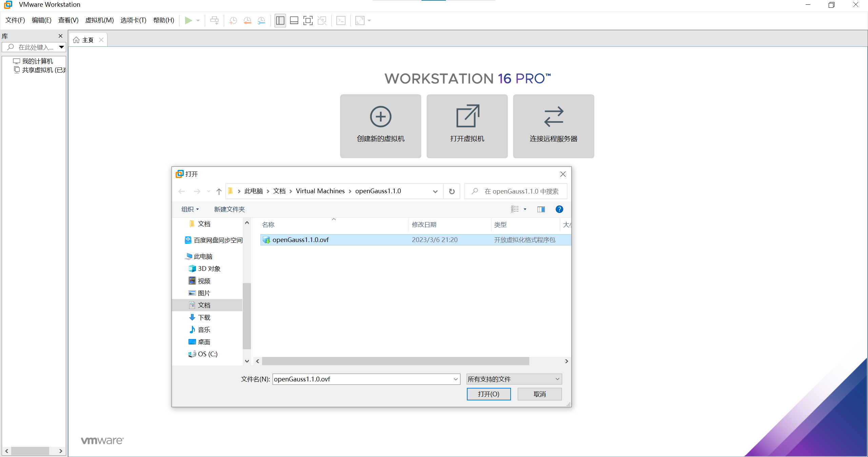The image size is (868, 457).
Task: Open the 文件(F) menu
Action: (x=15, y=20)
